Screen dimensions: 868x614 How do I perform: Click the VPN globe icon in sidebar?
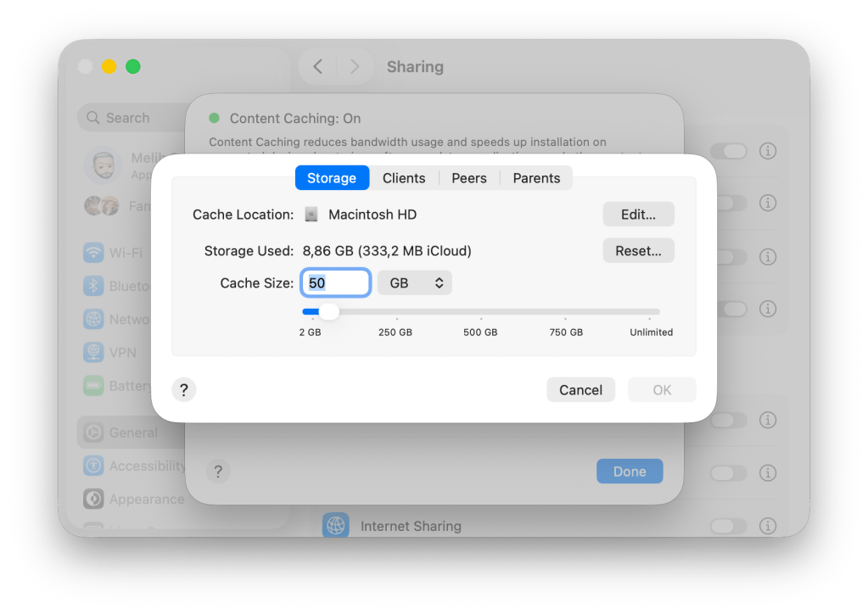click(x=93, y=352)
